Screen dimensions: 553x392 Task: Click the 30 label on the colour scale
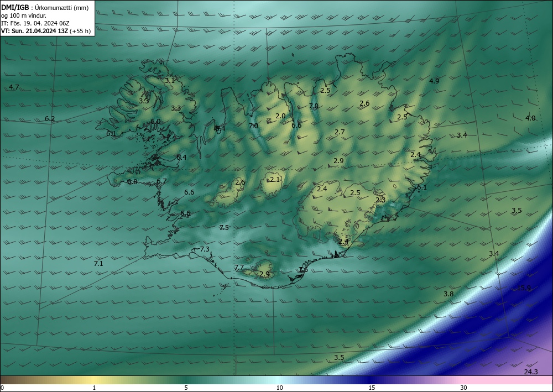coord(464,388)
